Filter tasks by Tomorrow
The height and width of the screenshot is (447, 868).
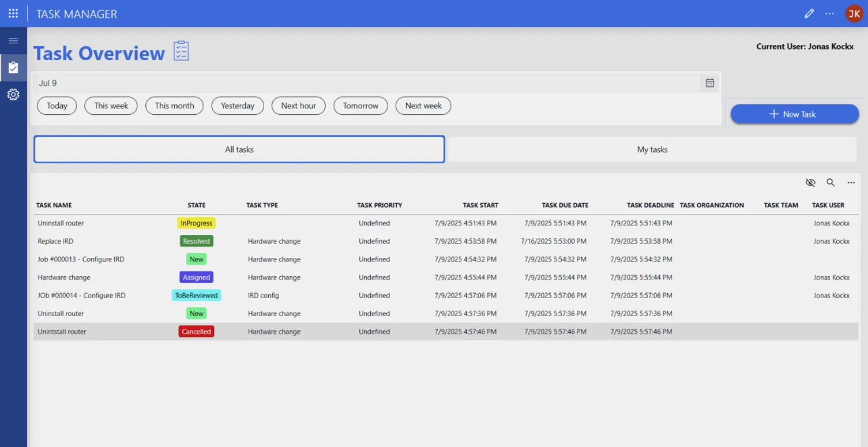361,106
